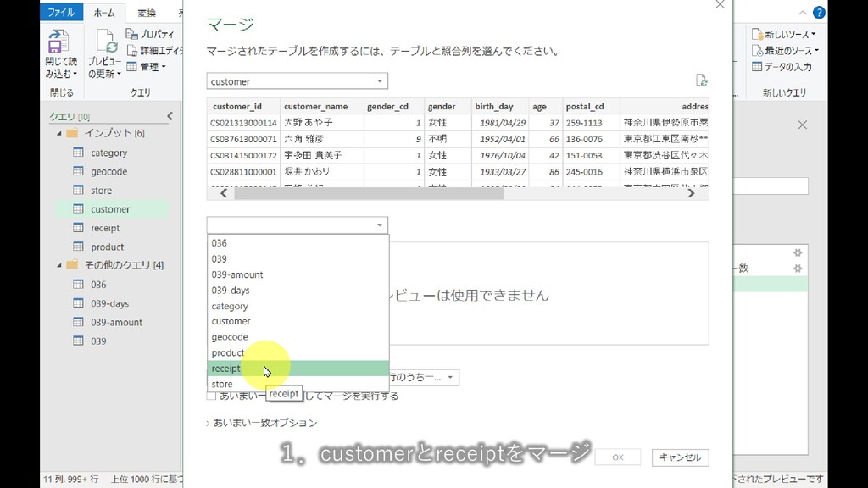Screen dimensions: 868x488
Task: Open the 最近のソース dropdown
Action: click(x=785, y=50)
